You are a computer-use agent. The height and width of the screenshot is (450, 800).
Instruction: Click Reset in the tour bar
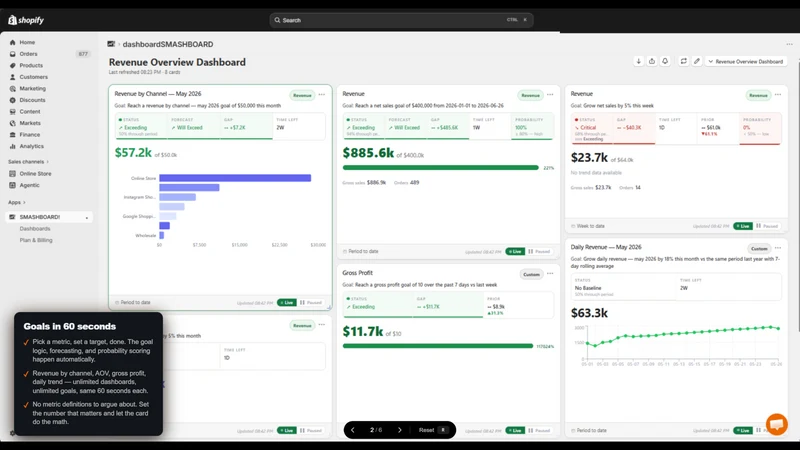[x=433, y=430]
